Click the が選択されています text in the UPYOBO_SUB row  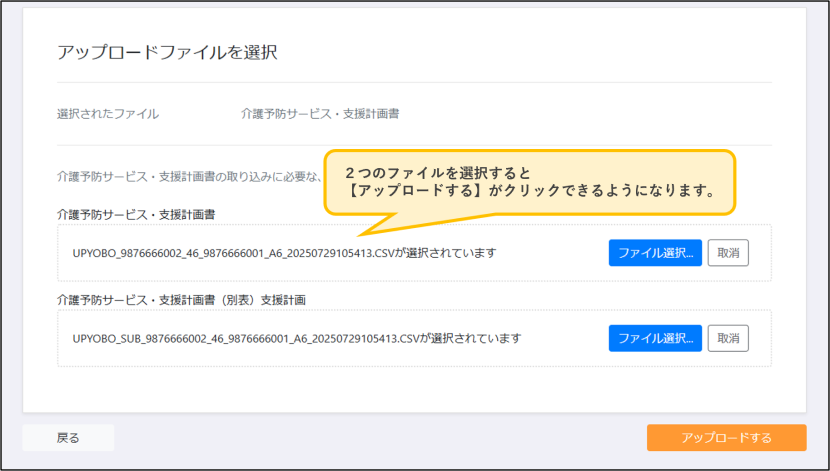click(x=471, y=339)
